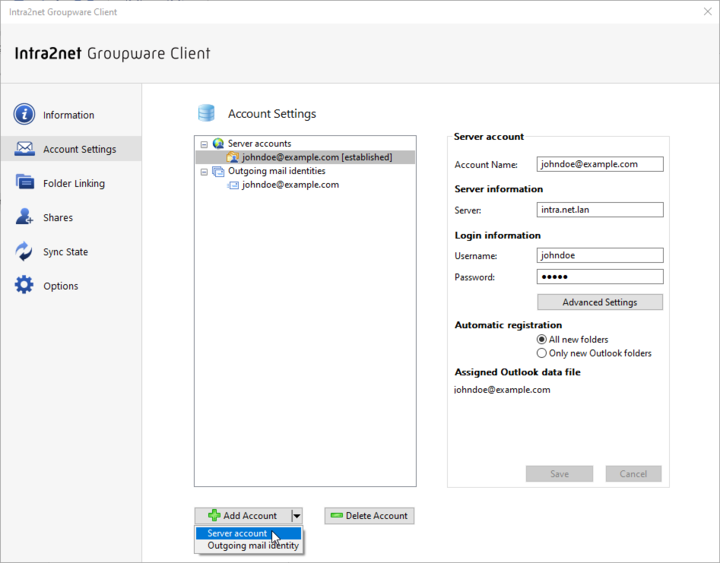Image resolution: width=720 pixels, height=563 pixels.
Task: Choose Server account from the dropdown
Action: click(x=248, y=533)
